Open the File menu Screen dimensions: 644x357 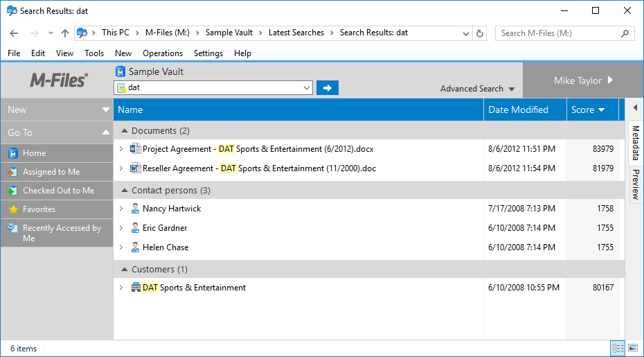click(x=14, y=53)
